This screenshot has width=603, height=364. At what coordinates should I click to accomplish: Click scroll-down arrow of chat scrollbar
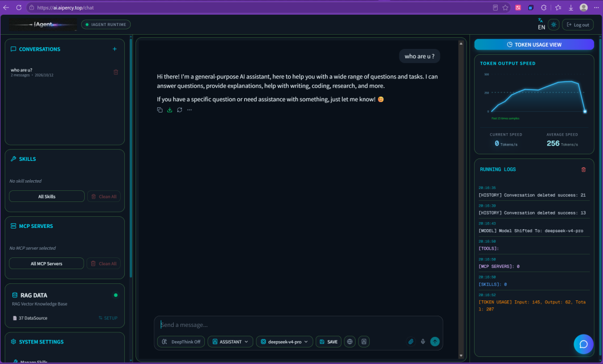460,356
